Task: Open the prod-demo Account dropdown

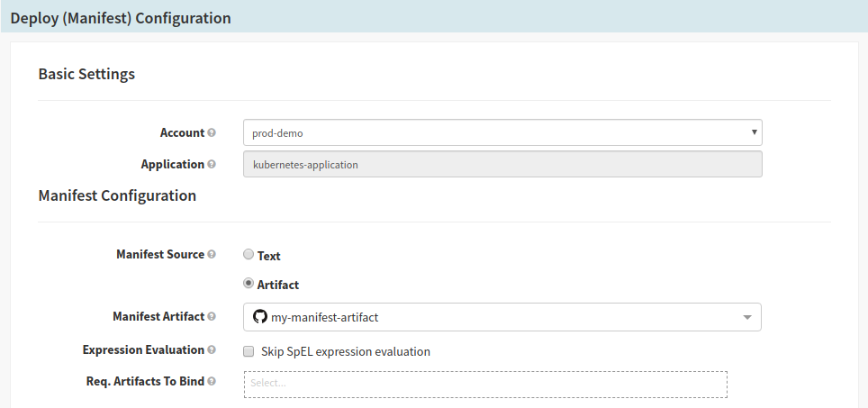Action: [x=502, y=133]
